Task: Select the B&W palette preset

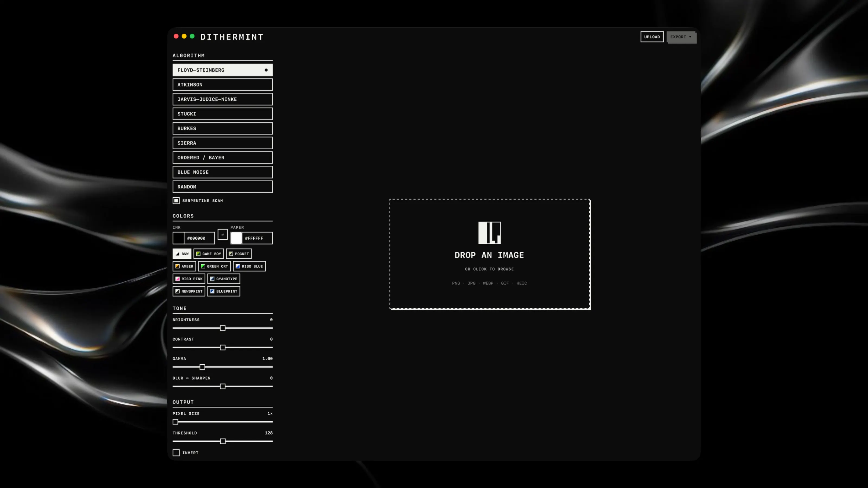Action: click(182, 253)
